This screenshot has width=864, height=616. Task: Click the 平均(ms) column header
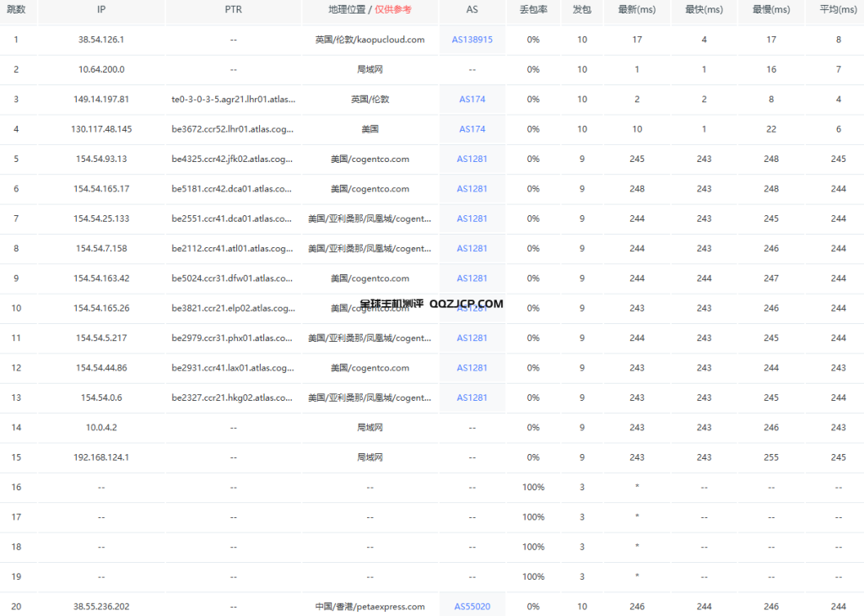coord(838,9)
